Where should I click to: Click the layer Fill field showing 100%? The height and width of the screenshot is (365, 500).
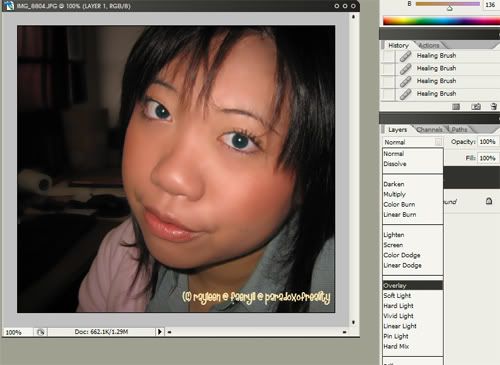pyautogui.click(x=488, y=158)
